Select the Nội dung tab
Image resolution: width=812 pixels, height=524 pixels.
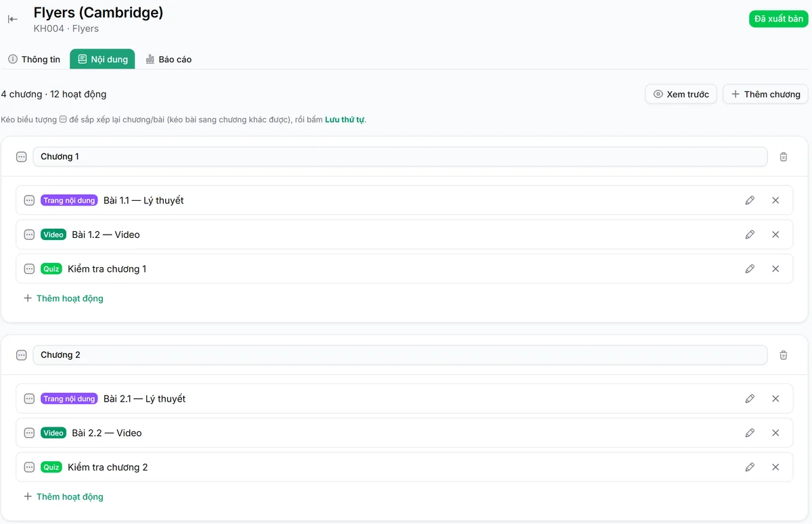tap(102, 59)
